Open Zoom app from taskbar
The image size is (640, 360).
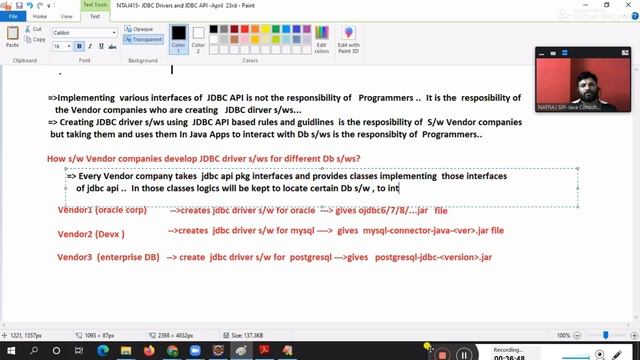point(195,351)
